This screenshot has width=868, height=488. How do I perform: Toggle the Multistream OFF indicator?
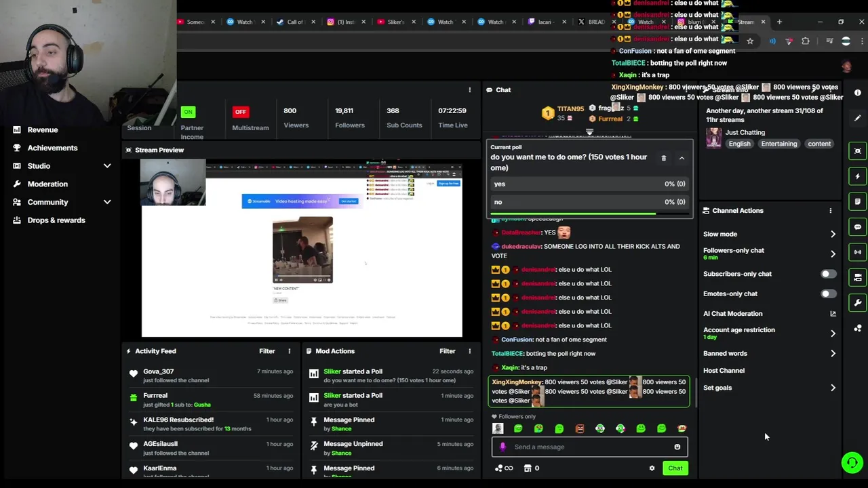click(240, 112)
